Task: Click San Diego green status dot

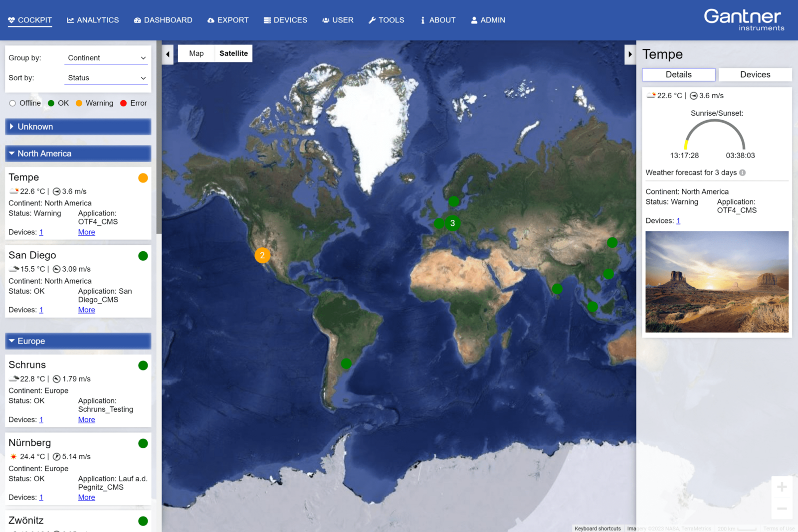Action: click(143, 256)
